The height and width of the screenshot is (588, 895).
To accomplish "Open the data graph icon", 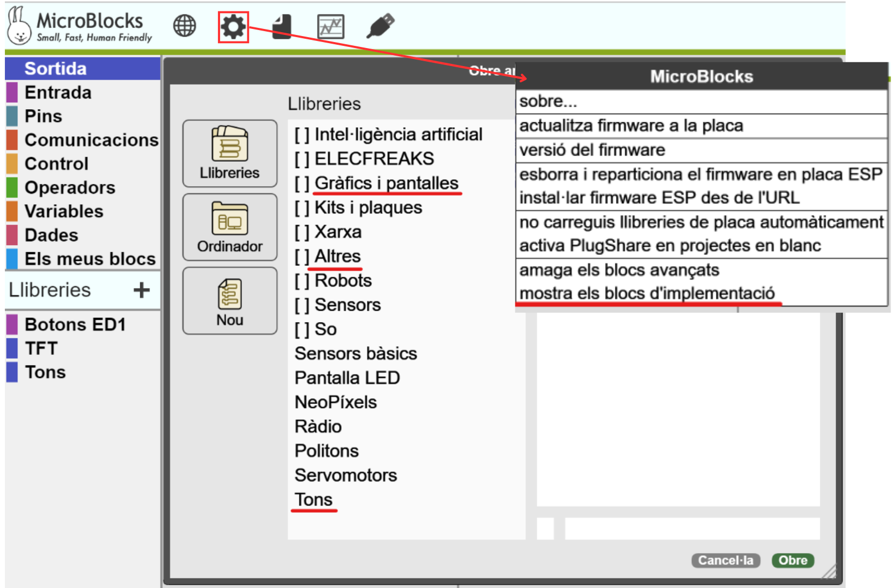I will tap(330, 27).
